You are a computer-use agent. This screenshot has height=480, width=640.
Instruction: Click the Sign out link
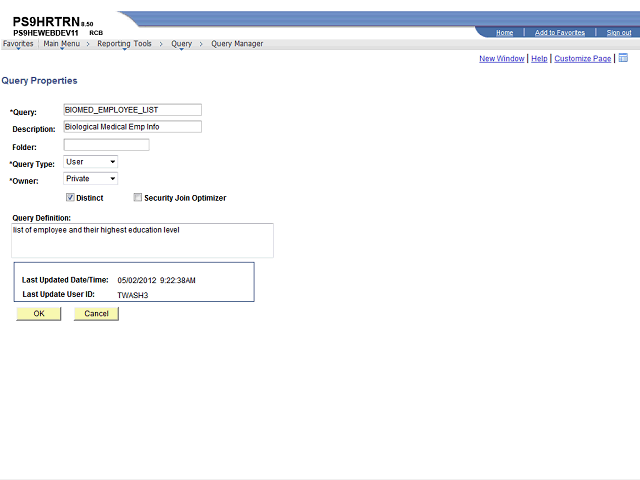point(619,33)
